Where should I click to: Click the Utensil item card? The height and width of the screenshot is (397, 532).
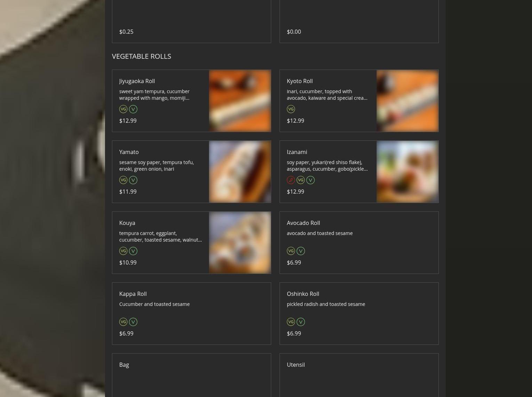click(359, 375)
